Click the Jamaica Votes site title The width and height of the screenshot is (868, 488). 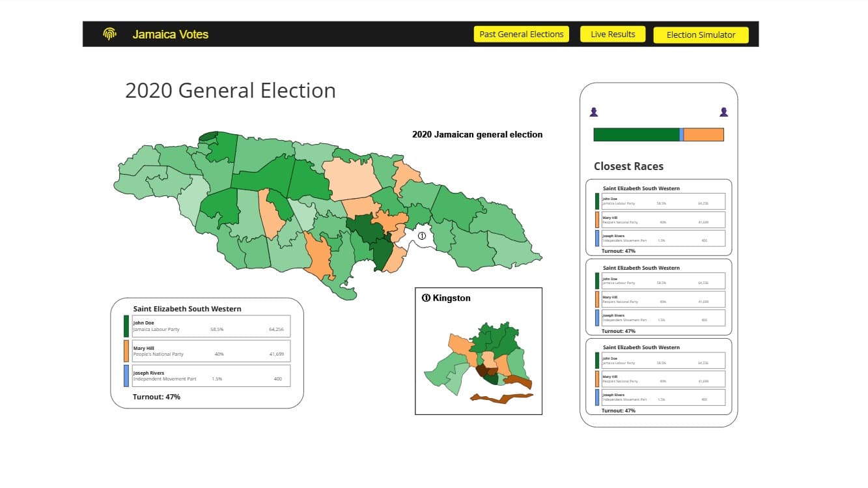pos(170,35)
